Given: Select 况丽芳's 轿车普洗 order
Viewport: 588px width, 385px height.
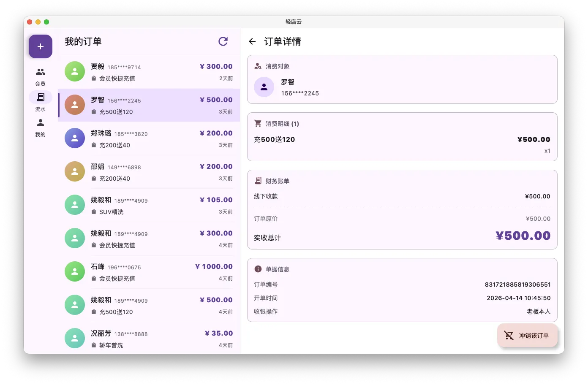Looking at the screenshot, I should [149, 338].
